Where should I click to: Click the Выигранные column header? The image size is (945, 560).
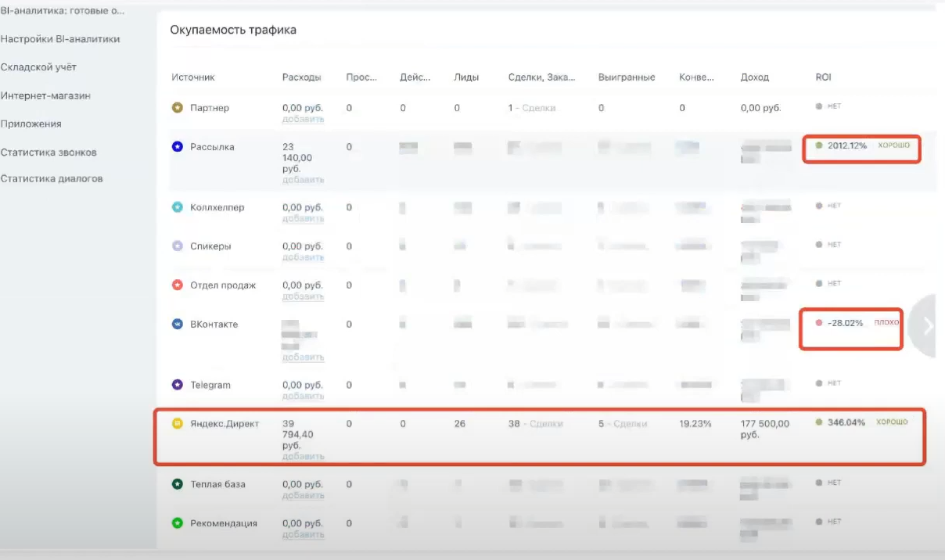pos(627,77)
